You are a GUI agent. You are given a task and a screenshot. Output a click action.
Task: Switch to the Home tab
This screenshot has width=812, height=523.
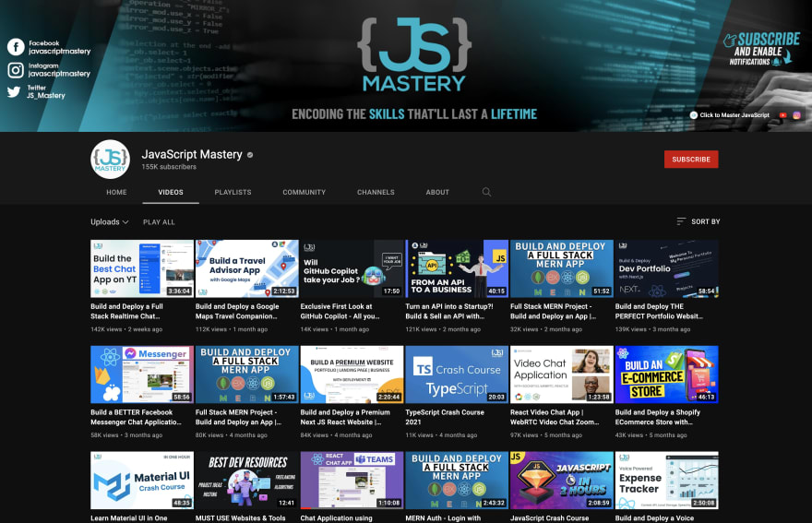point(116,192)
